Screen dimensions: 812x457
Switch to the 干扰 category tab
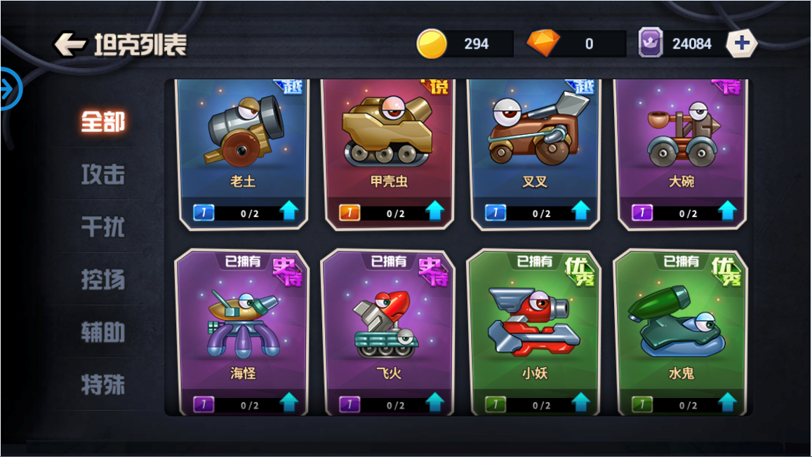pos(103,227)
